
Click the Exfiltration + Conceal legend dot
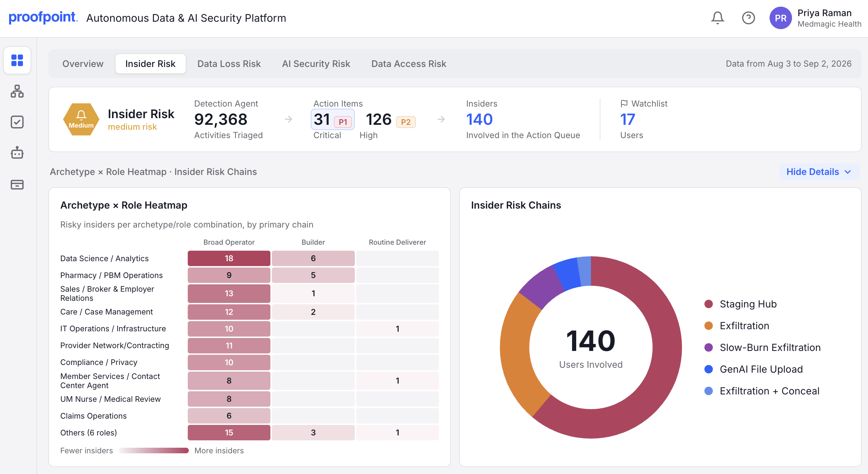(709, 391)
